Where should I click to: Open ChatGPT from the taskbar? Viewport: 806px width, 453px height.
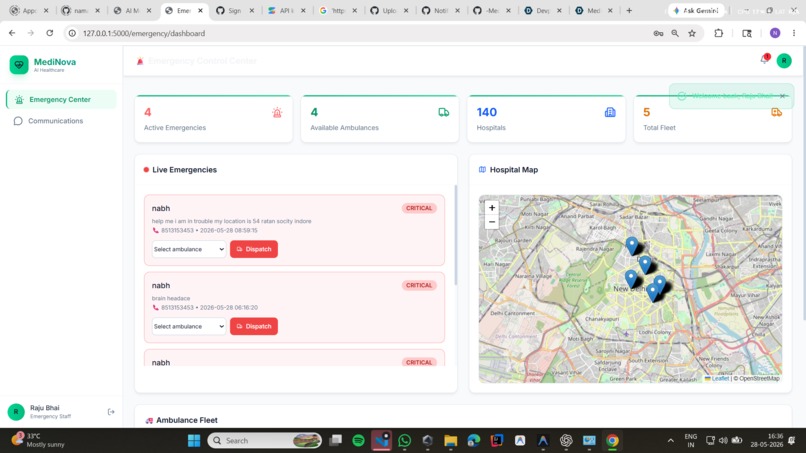click(566, 441)
